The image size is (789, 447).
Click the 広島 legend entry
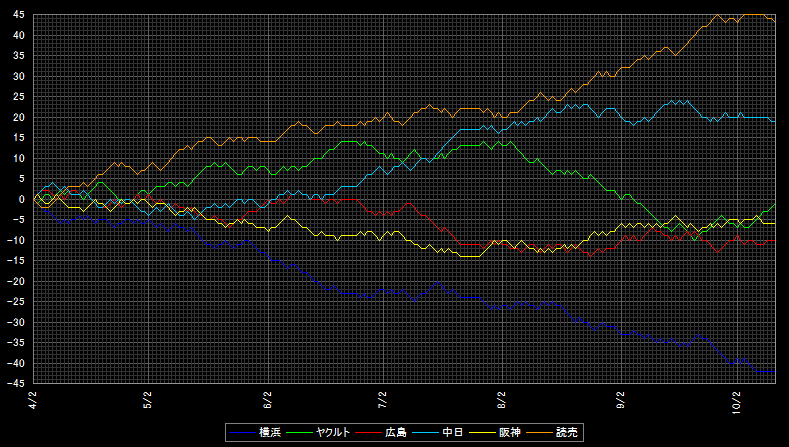tap(381, 432)
